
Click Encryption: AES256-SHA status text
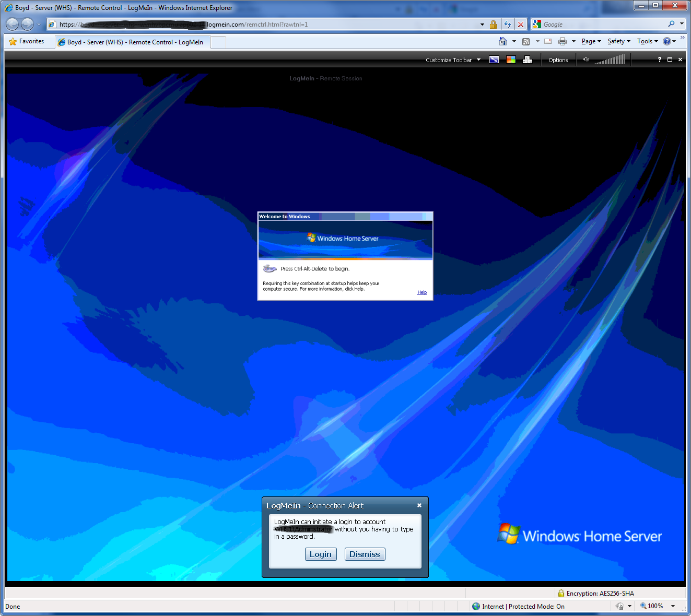coord(600,594)
